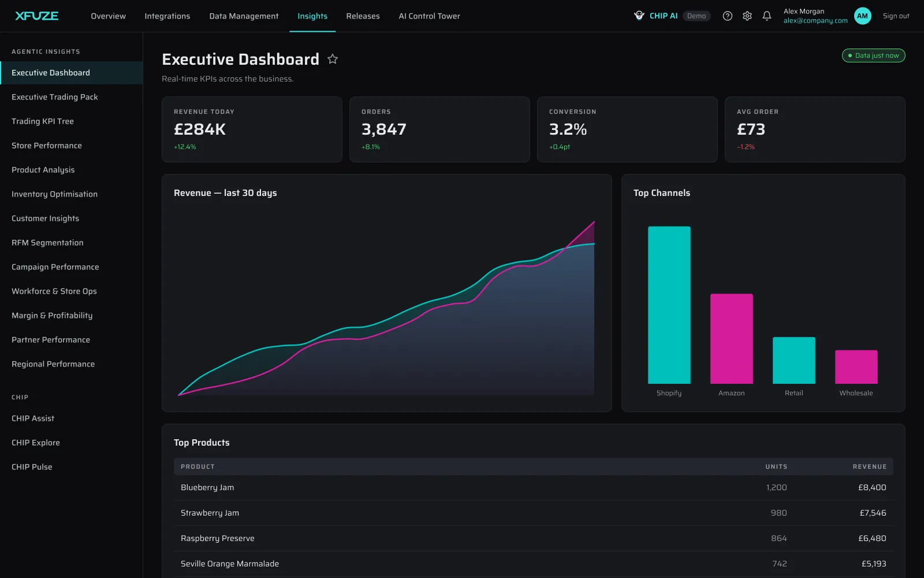Select the Insights tab
Viewport: 924px width, 578px height.
pyautogui.click(x=312, y=16)
